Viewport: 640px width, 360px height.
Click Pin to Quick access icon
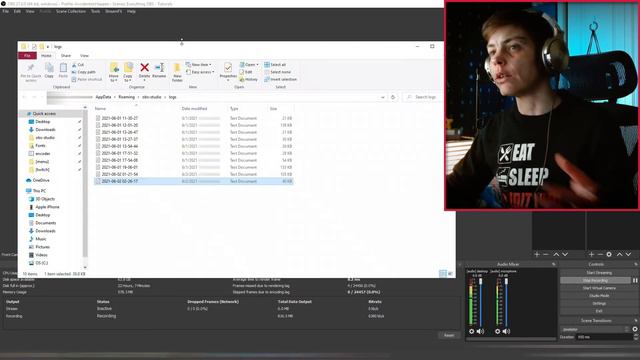pyautogui.click(x=31, y=68)
